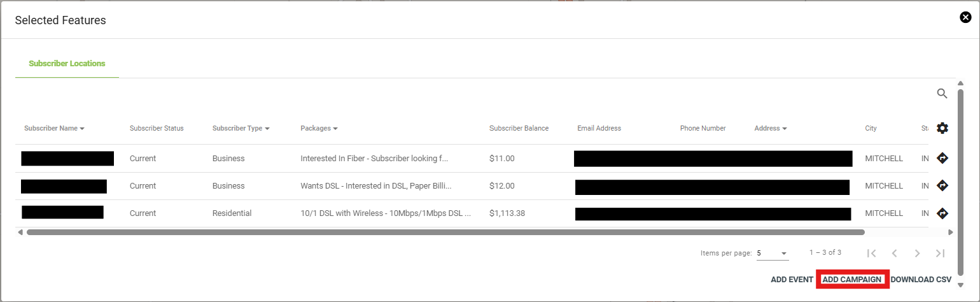Click the vertical scrollbar thumb
Image resolution: width=980 pixels, height=302 pixels.
tap(960, 182)
